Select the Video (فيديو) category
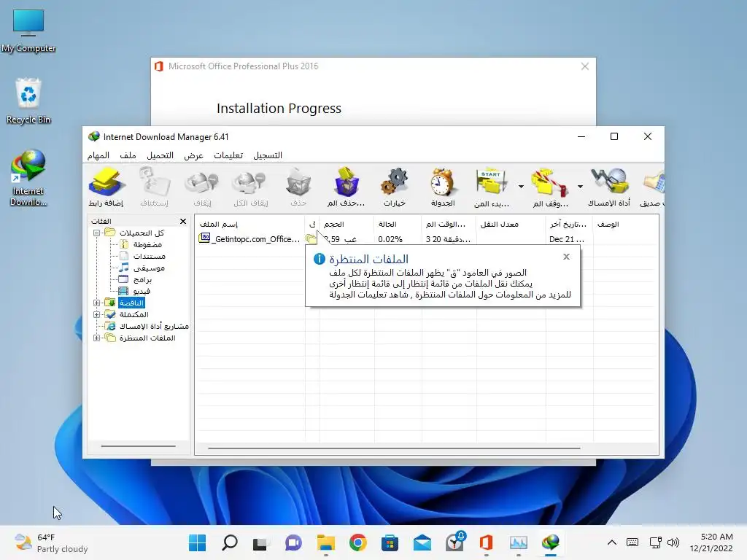This screenshot has width=747, height=560. (142, 291)
